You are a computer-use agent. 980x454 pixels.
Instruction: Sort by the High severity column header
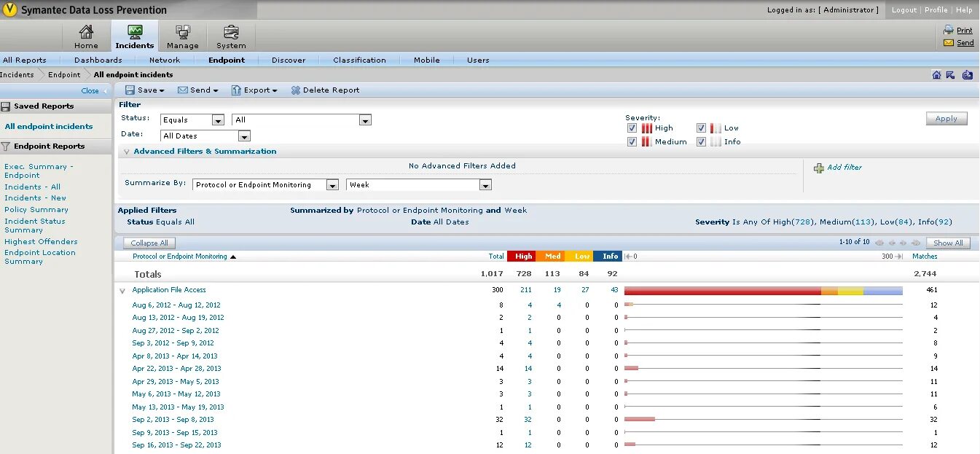[523, 257]
